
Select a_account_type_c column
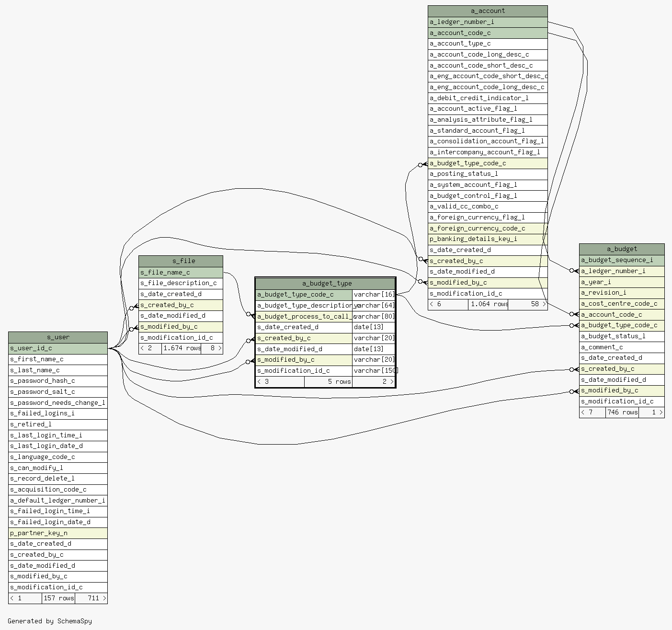(488, 44)
